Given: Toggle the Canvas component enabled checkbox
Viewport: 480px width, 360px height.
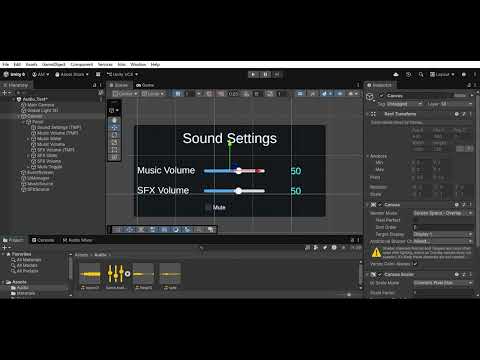Looking at the screenshot, I should tap(380, 205).
